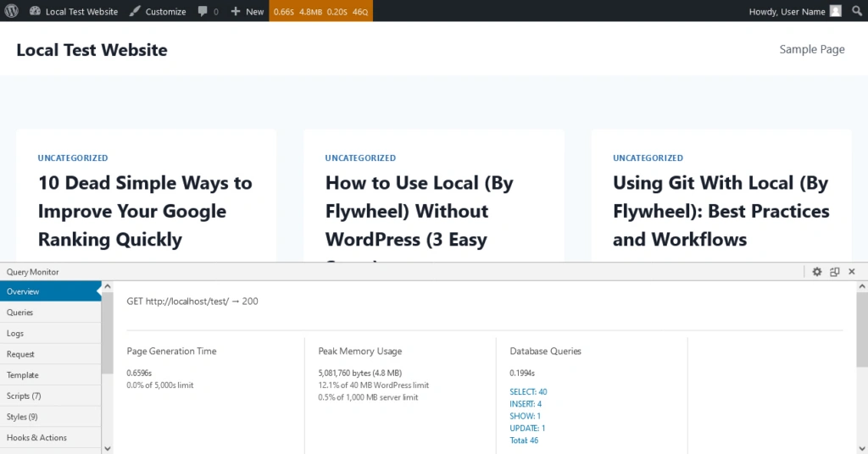868x454 pixels.
Task: Click the user avatar in admin bar
Action: coord(836,11)
